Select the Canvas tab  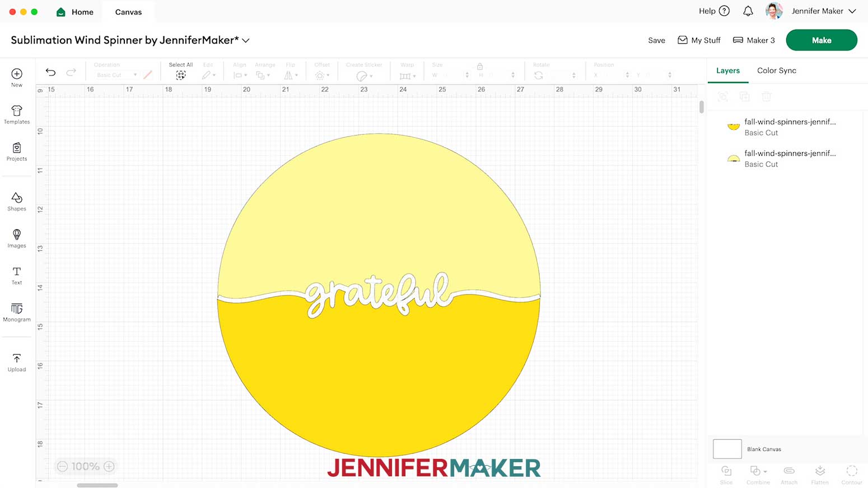pyautogui.click(x=128, y=12)
